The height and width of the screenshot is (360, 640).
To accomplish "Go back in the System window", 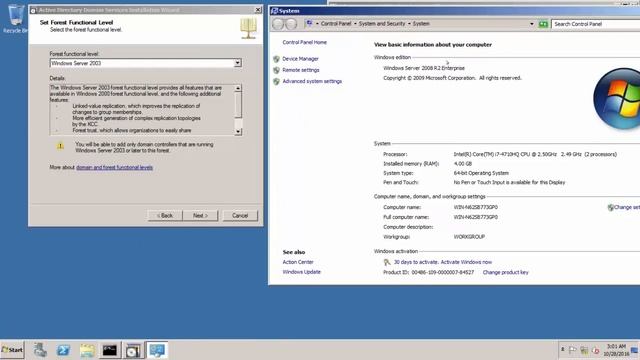I will [278, 24].
